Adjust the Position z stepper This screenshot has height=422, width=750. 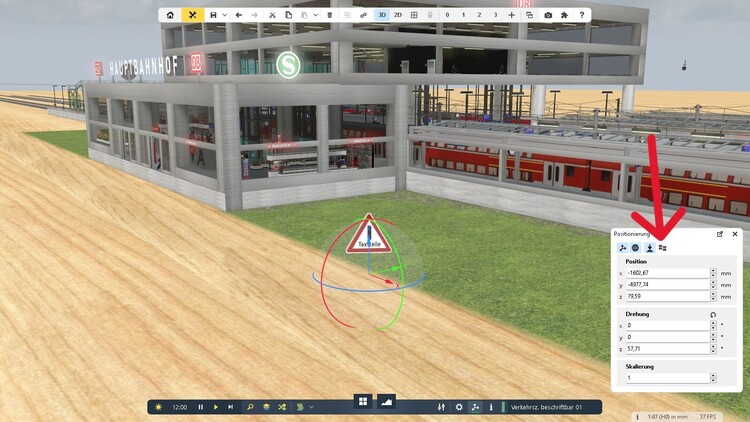(714, 297)
